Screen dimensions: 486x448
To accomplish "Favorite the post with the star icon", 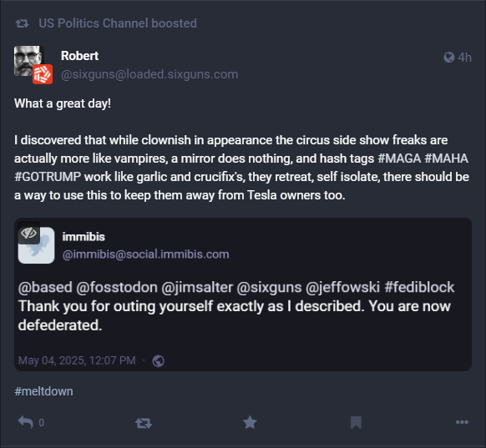I will click(x=250, y=423).
